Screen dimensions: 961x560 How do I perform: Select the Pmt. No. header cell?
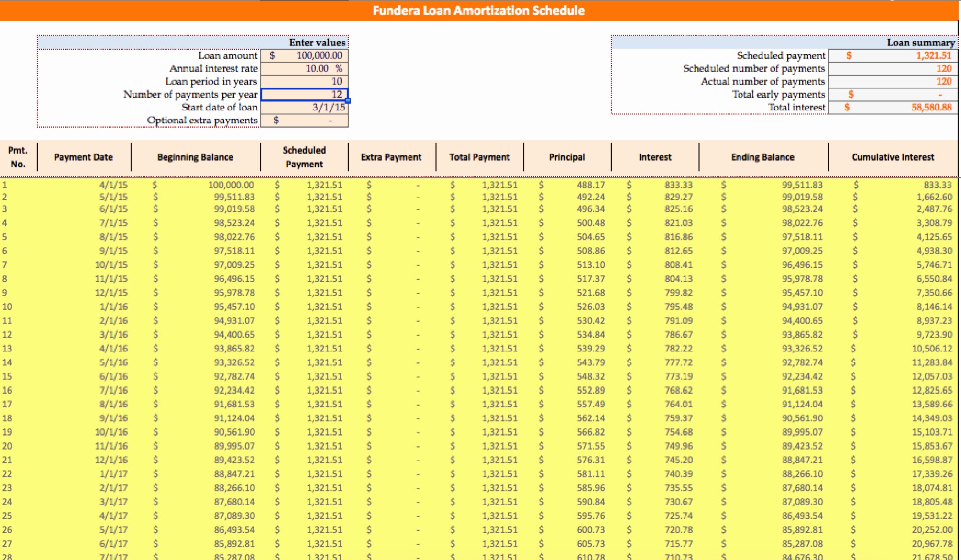[17, 157]
